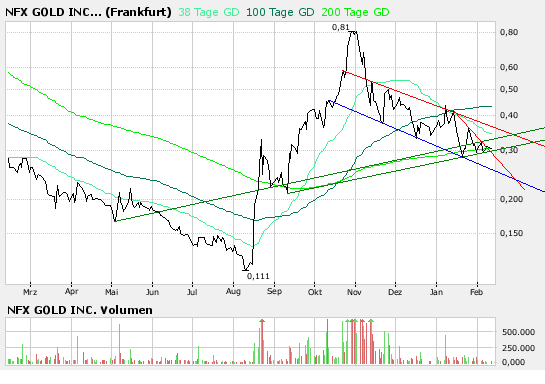Click the 'Mrz' month label
This screenshot has width=545, height=384.
pos(30,292)
